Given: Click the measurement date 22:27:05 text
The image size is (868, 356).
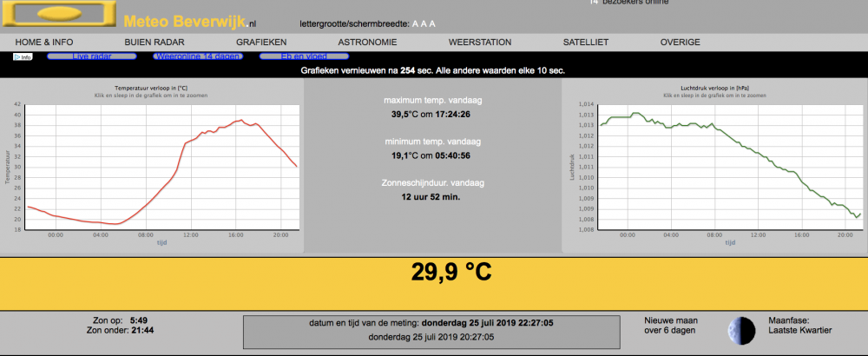Looking at the screenshot, I should click(x=431, y=323).
